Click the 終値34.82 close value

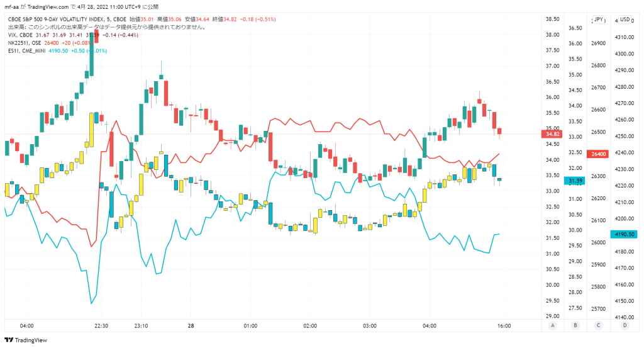click(225, 20)
